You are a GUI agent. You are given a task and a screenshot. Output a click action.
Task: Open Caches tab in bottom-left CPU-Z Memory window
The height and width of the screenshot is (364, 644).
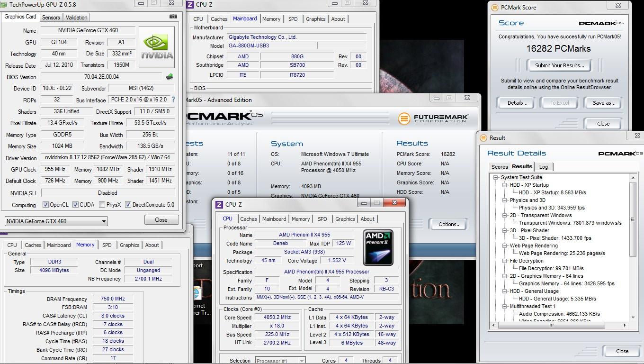(x=33, y=245)
